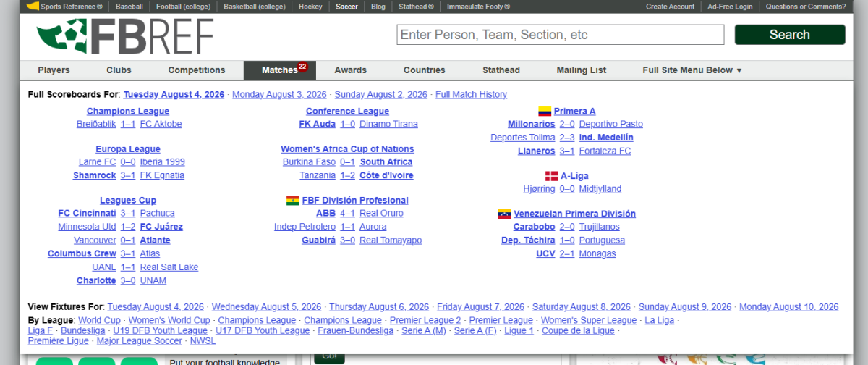View fixtures for Wednesday August 5, 2026
Image resolution: width=868 pixels, height=365 pixels.
click(x=266, y=307)
